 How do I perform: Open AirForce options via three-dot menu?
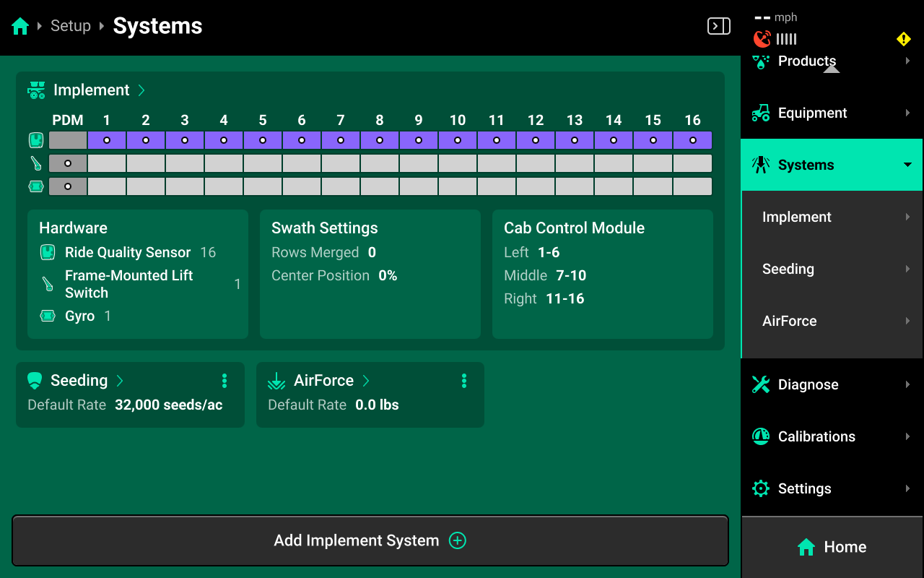click(464, 381)
